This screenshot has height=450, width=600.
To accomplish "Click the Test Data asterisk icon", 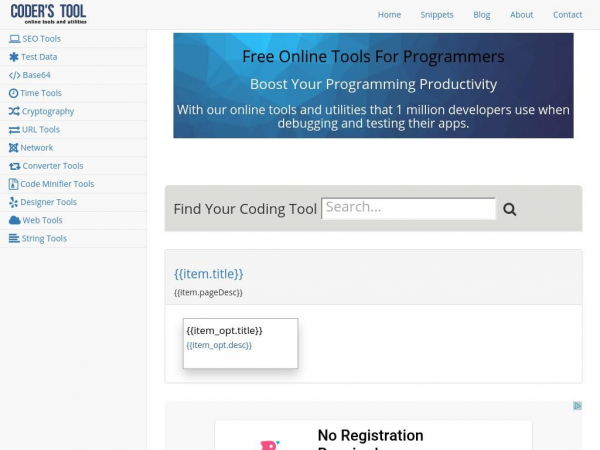I will (x=14, y=57).
